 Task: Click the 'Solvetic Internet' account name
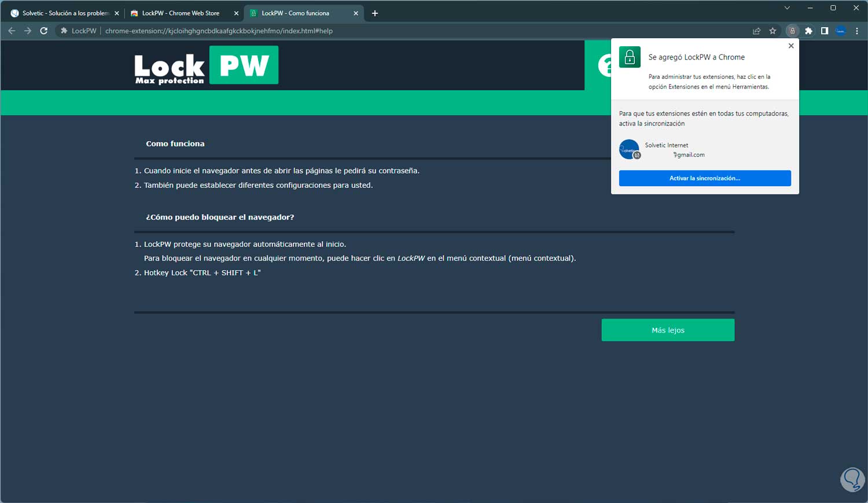pos(667,145)
